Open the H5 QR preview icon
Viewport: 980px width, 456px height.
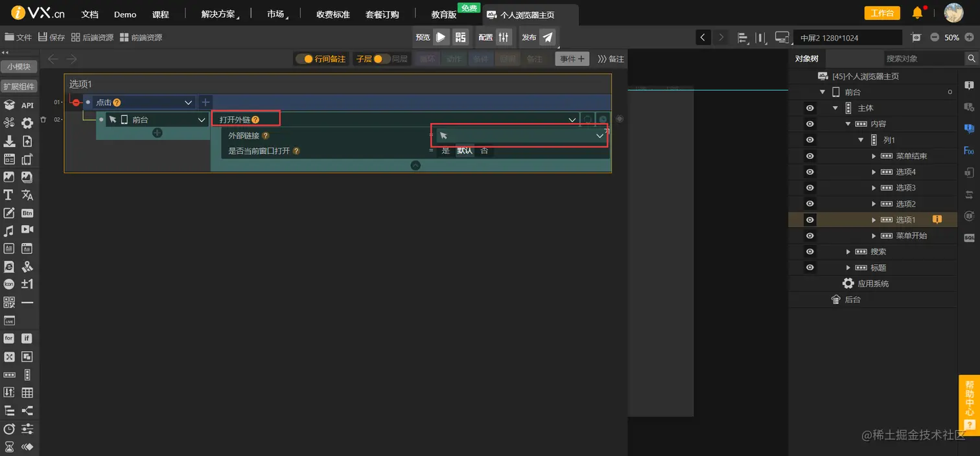point(460,37)
